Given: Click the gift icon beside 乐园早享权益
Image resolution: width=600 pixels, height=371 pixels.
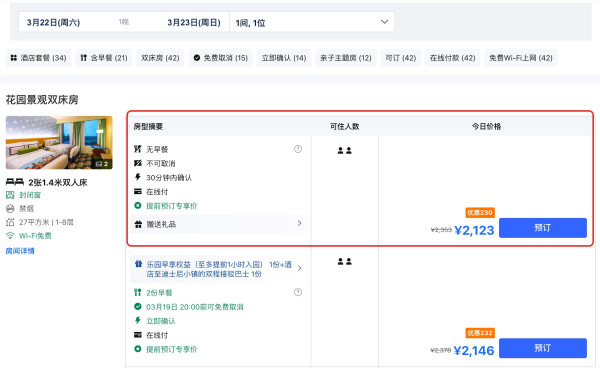Looking at the screenshot, I should (139, 264).
